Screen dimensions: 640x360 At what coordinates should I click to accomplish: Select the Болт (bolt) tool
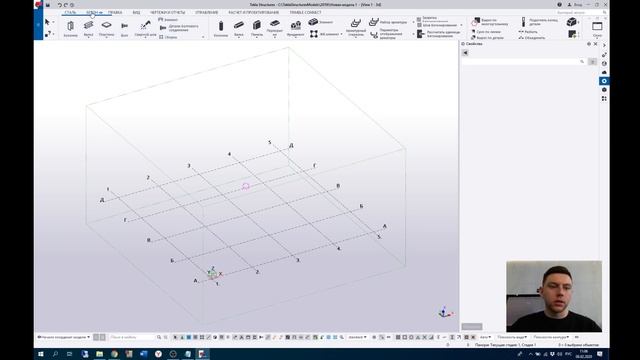pos(124,29)
